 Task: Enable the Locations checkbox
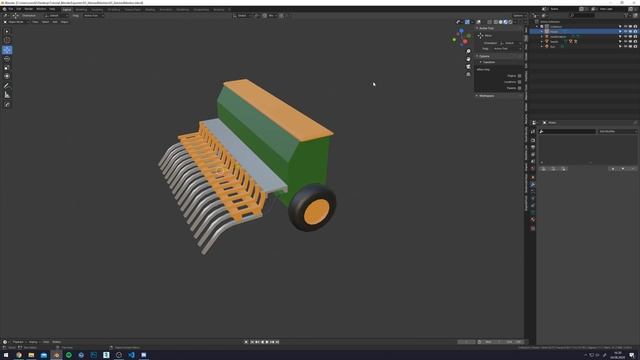[519, 82]
